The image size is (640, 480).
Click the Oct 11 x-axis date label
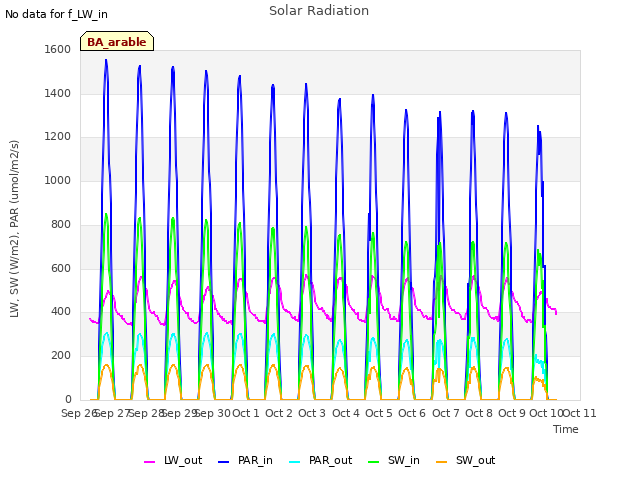tap(580, 413)
